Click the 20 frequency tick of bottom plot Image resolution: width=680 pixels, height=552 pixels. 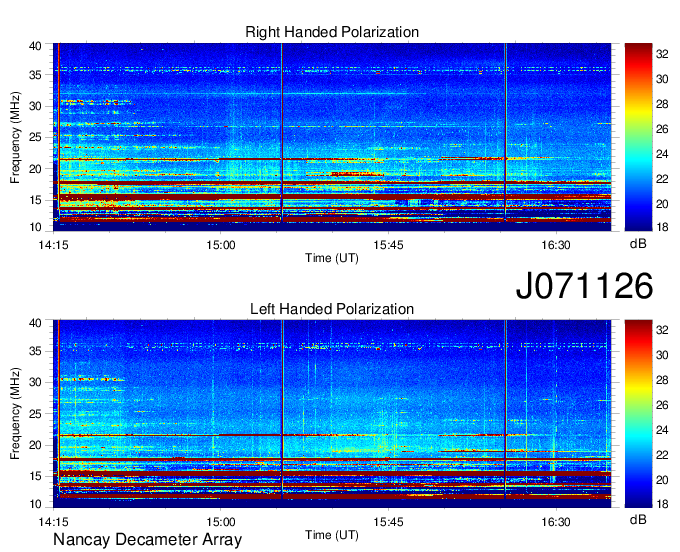click(x=35, y=445)
